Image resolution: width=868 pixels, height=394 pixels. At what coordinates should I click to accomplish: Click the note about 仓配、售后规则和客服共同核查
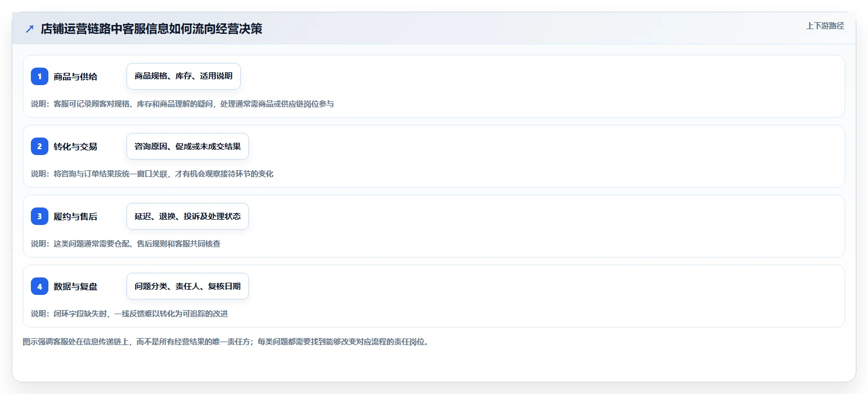point(126,244)
